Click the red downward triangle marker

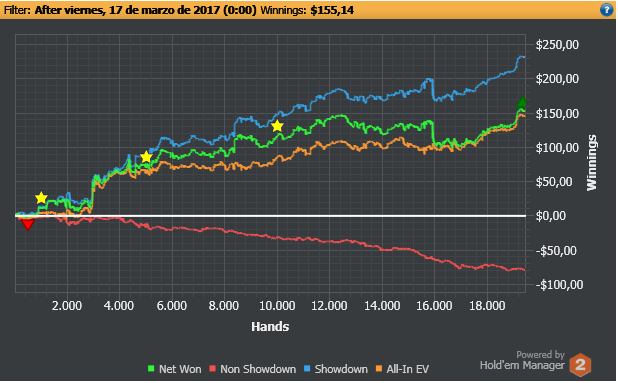coord(28,225)
